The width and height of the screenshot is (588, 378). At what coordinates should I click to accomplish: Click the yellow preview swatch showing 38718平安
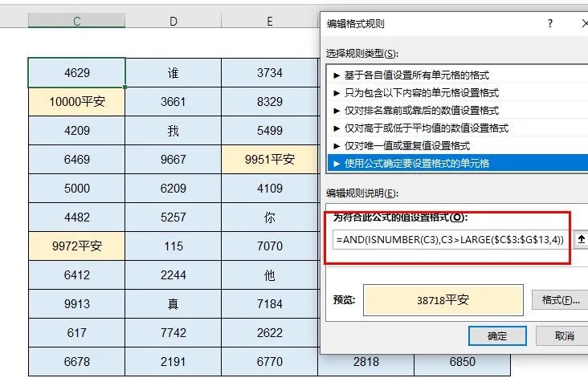tap(443, 299)
